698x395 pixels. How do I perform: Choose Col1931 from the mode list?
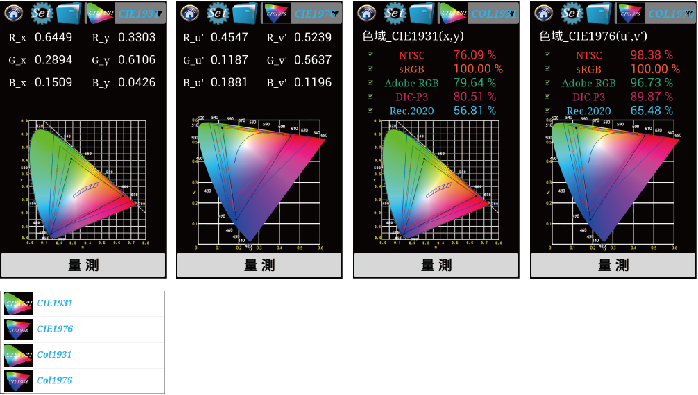coord(84,355)
